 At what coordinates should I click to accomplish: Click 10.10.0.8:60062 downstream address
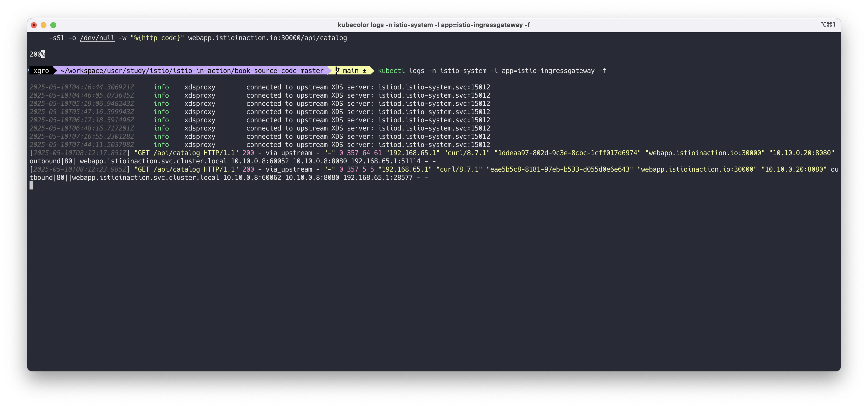252,178
